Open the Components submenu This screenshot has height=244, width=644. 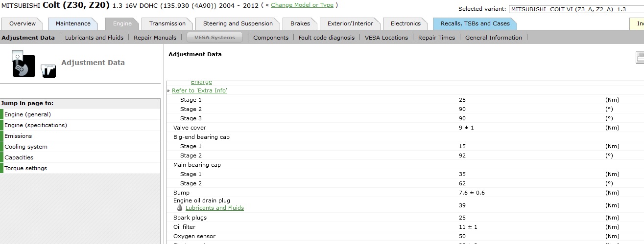[271, 38]
